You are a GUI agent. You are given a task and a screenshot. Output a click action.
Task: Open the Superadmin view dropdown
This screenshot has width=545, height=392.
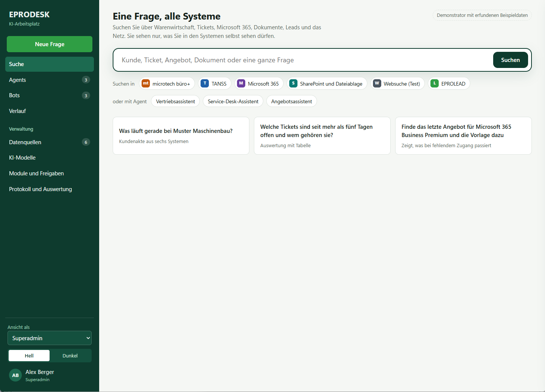[x=50, y=338]
